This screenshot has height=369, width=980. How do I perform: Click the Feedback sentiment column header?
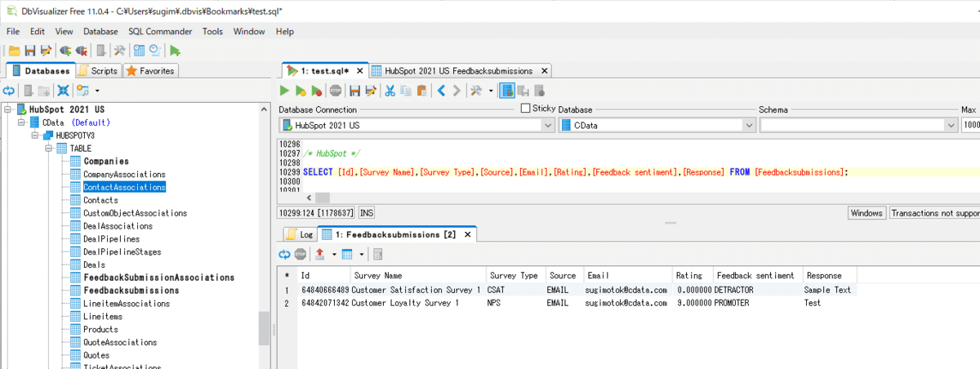tap(757, 276)
